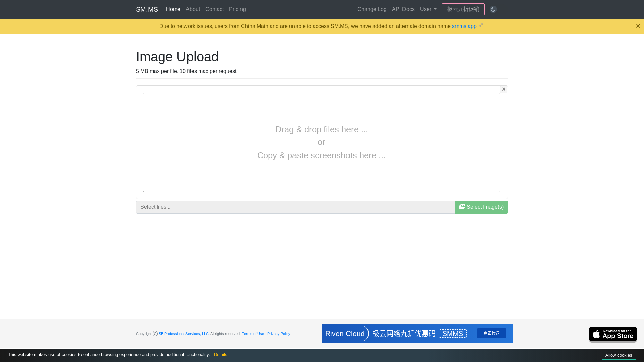Screen dimensions: 644x362
Task: Click Allow cookies button
Action: point(619,355)
